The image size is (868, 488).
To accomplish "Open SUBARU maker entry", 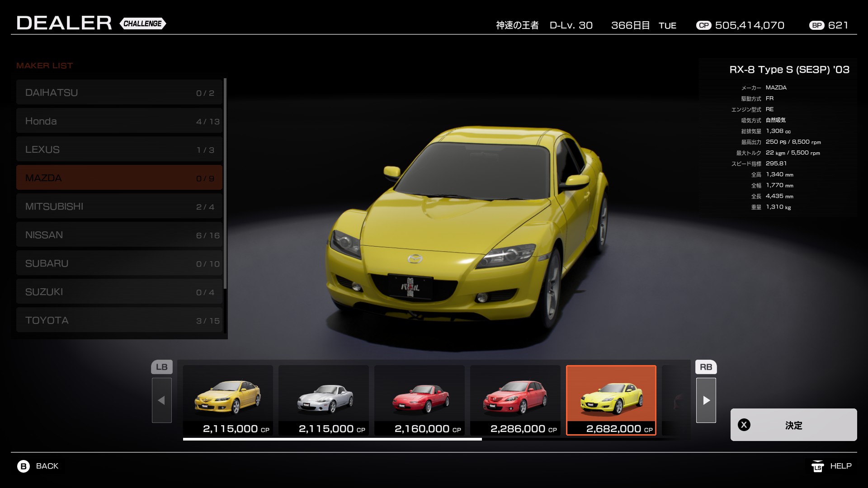I will click(x=119, y=263).
